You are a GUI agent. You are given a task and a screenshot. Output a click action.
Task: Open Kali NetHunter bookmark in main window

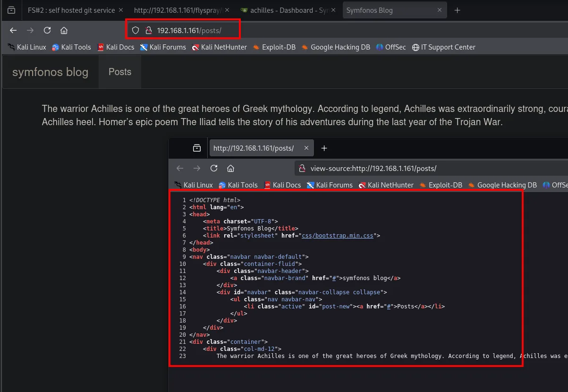[x=220, y=47]
